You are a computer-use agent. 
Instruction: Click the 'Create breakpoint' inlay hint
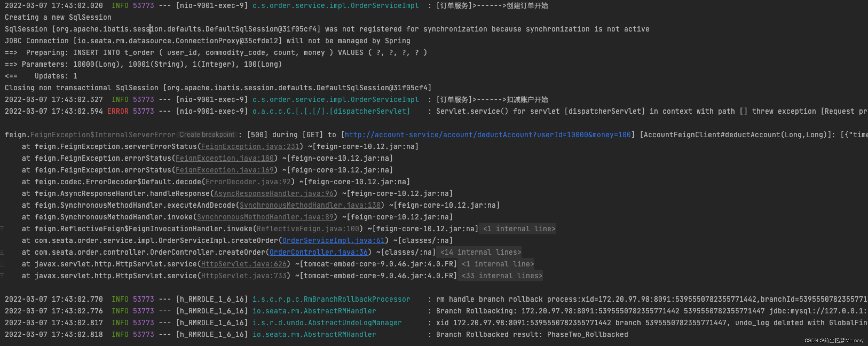[207, 135]
